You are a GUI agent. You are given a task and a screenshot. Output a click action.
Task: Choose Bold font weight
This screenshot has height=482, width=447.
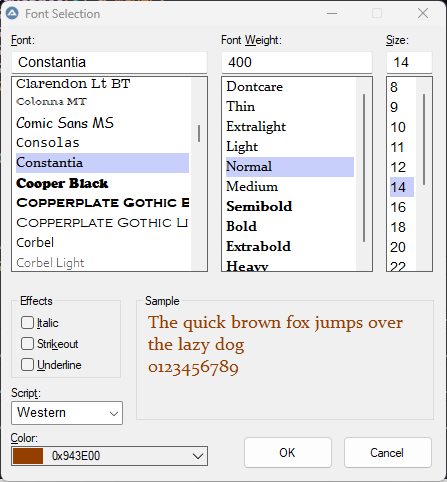coord(290,227)
